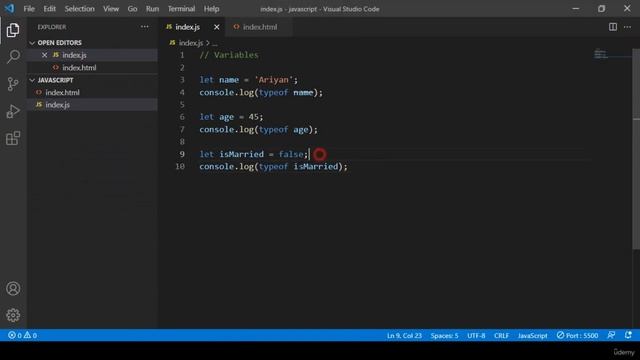The image size is (640, 360).
Task: Click index.js breadcrumb above editor
Action: click(191, 43)
